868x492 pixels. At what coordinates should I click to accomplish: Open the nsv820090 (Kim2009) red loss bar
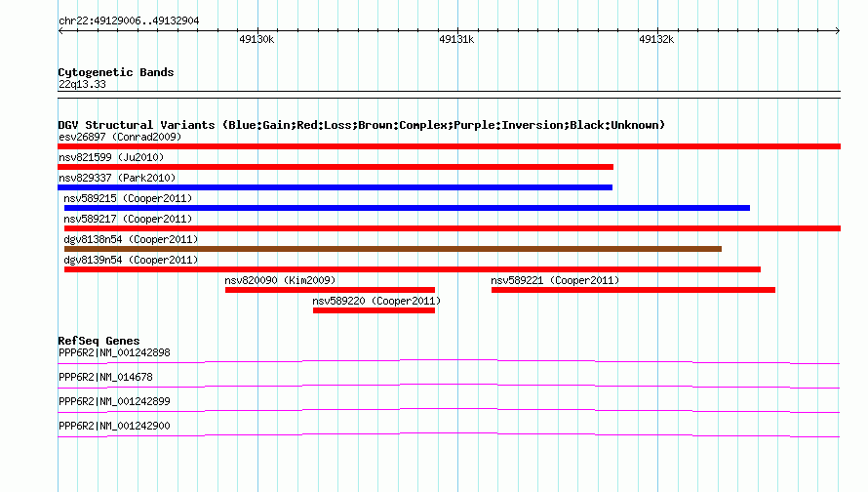click(x=330, y=290)
